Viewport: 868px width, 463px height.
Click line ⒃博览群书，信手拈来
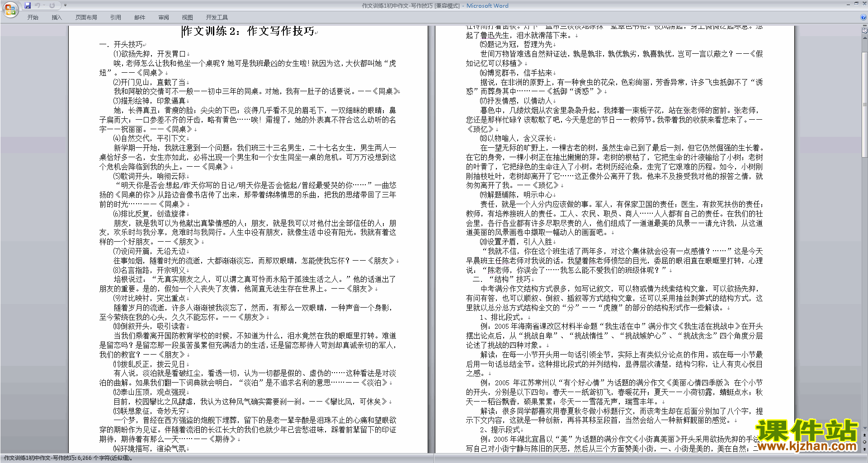[x=516, y=73]
